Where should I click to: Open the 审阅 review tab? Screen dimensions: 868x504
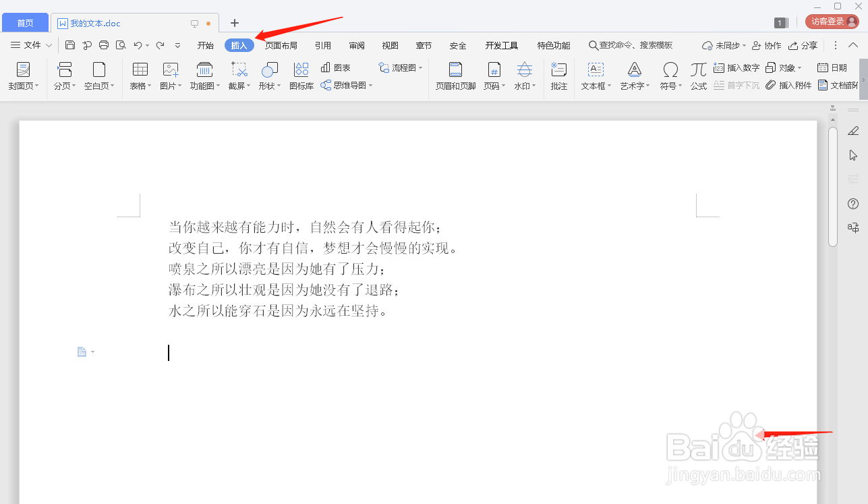(356, 45)
